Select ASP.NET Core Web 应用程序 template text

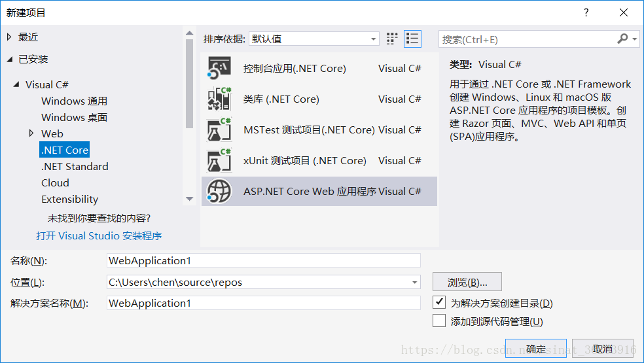coord(310,192)
